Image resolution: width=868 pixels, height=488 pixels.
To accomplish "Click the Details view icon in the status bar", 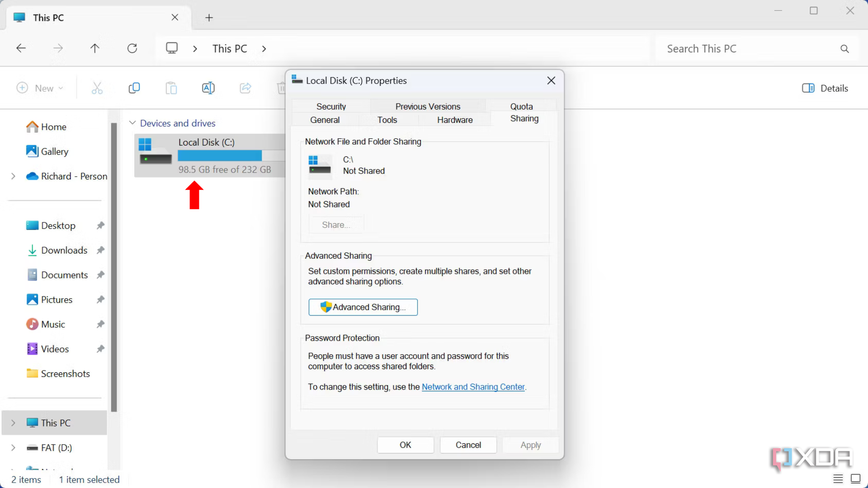I will 837,479.
